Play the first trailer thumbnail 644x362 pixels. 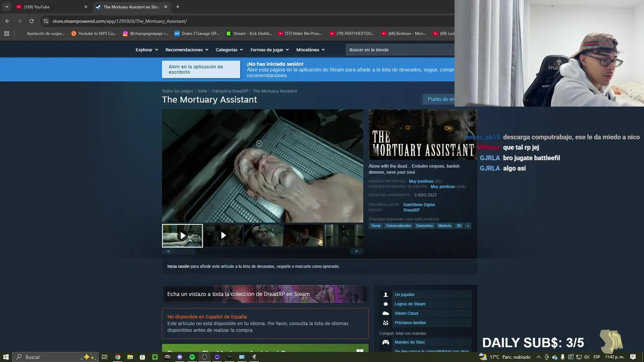click(182, 235)
